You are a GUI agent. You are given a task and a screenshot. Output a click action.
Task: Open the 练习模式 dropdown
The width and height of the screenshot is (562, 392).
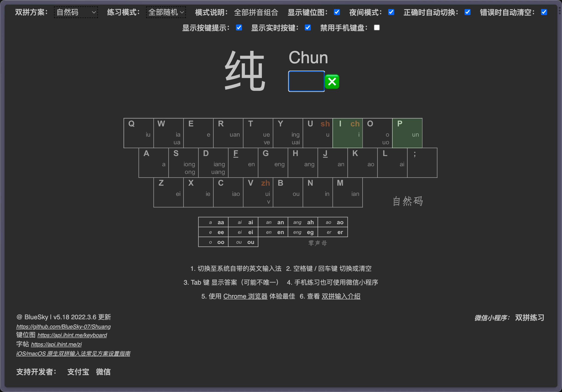166,12
